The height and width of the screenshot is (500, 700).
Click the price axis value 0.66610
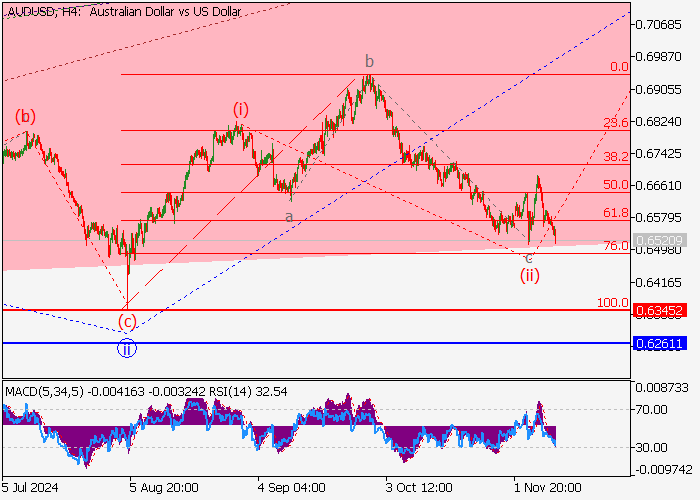pyautogui.click(x=658, y=186)
